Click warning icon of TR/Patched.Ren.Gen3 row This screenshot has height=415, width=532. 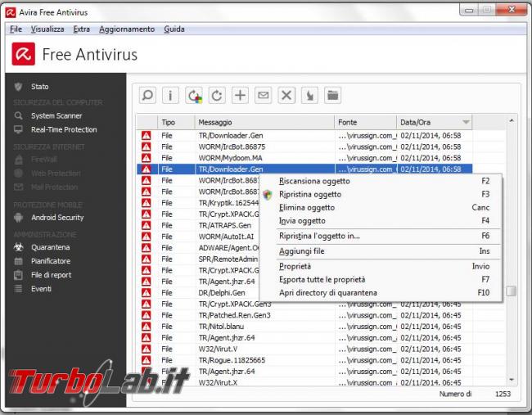click(147, 315)
